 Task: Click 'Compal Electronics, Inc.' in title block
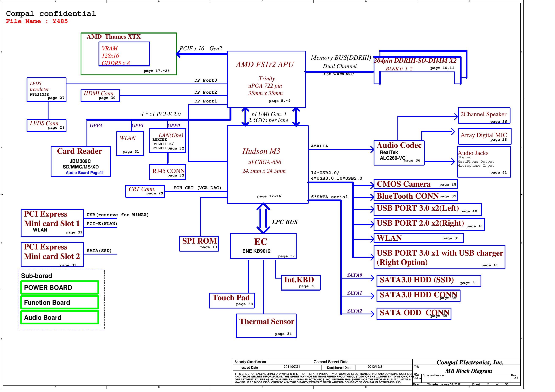[x=470, y=362]
